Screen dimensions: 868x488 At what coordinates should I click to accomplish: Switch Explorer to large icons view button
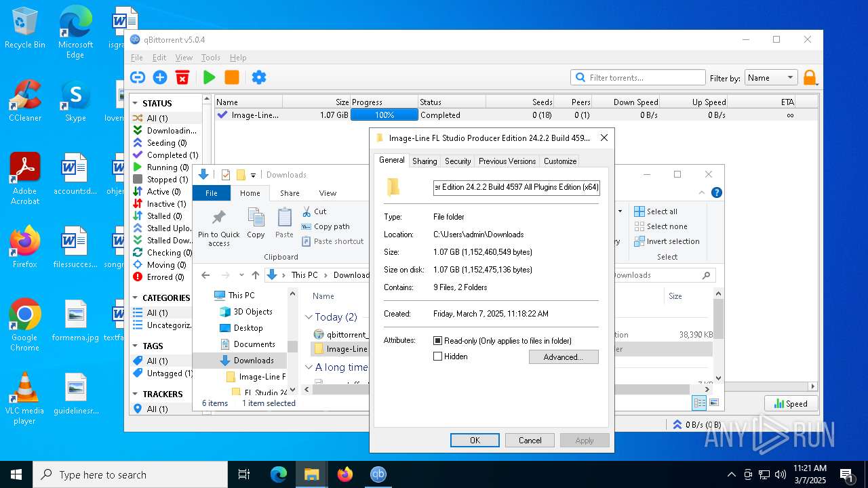713,403
